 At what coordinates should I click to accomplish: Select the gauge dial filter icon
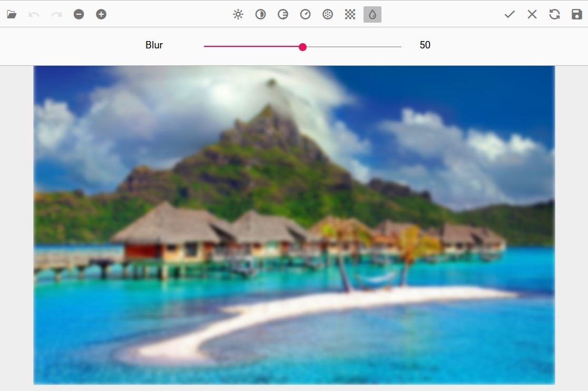pyautogui.click(x=305, y=14)
